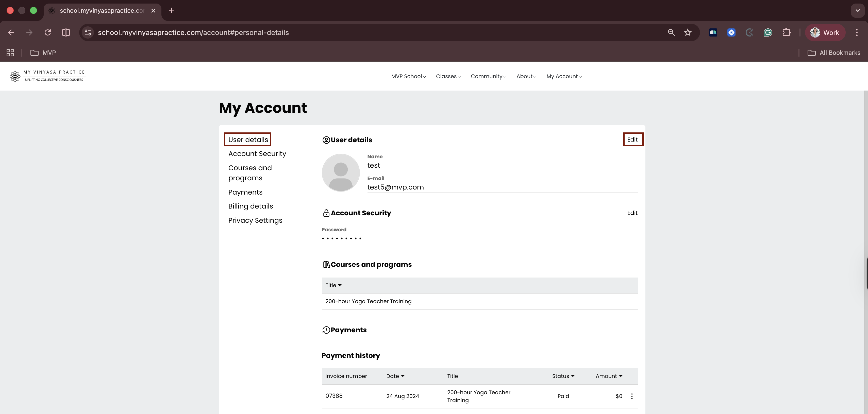Open the blue snowflake extension icon
The height and width of the screenshot is (414, 868).
(731, 32)
